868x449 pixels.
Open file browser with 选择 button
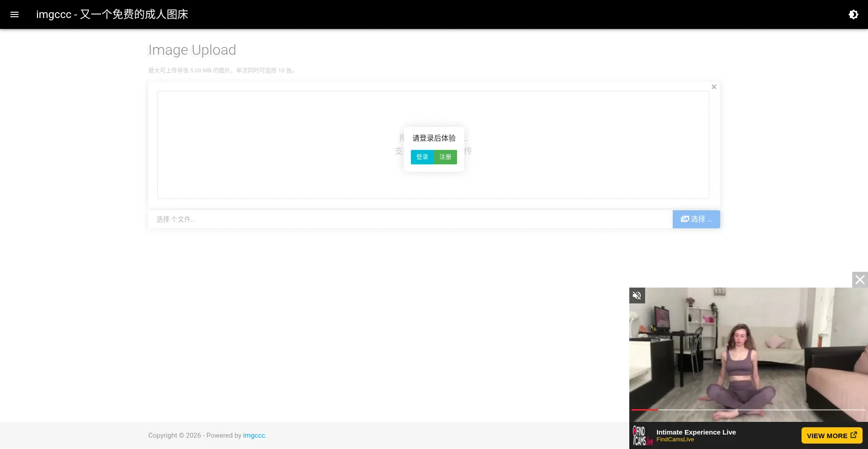pyautogui.click(x=696, y=219)
